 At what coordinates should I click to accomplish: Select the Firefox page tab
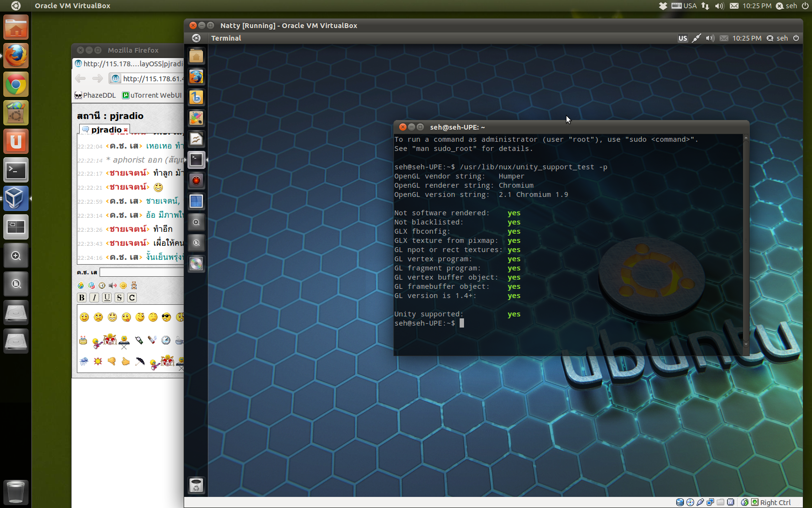tap(129, 64)
